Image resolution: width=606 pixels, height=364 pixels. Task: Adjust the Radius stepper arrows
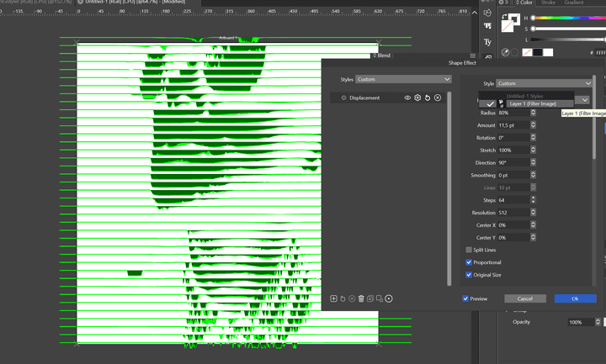coord(533,113)
